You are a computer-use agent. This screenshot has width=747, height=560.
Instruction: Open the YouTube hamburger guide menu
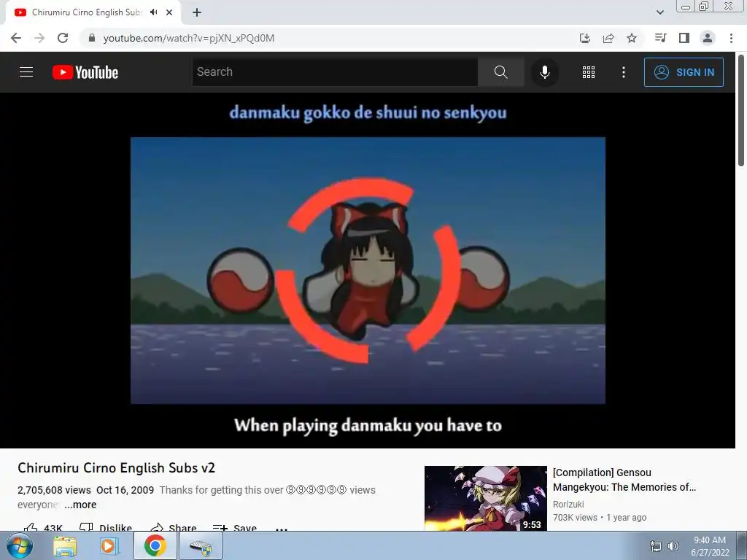pyautogui.click(x=26, y=72)
